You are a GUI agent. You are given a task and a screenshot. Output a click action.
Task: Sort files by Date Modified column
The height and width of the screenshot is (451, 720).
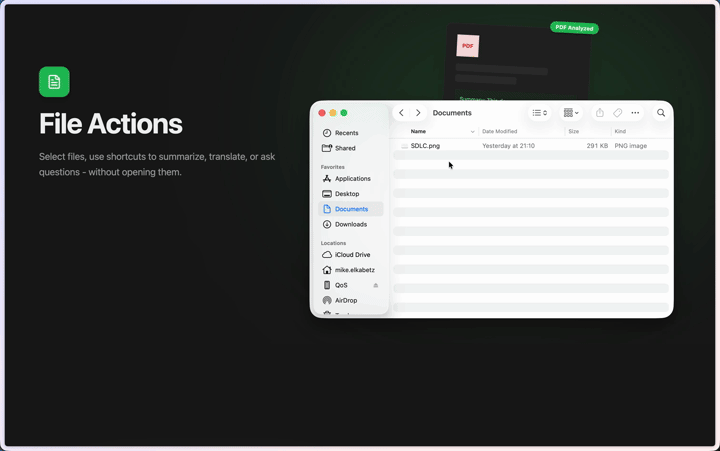pyautogui.click(x=500, y=131)
